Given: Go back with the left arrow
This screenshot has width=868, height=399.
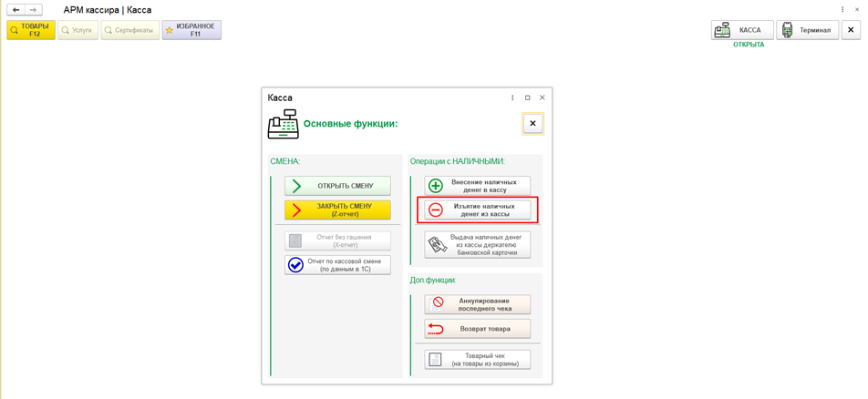Looking at the screenshot, I should pyautogui.click(x=15, y=10).
